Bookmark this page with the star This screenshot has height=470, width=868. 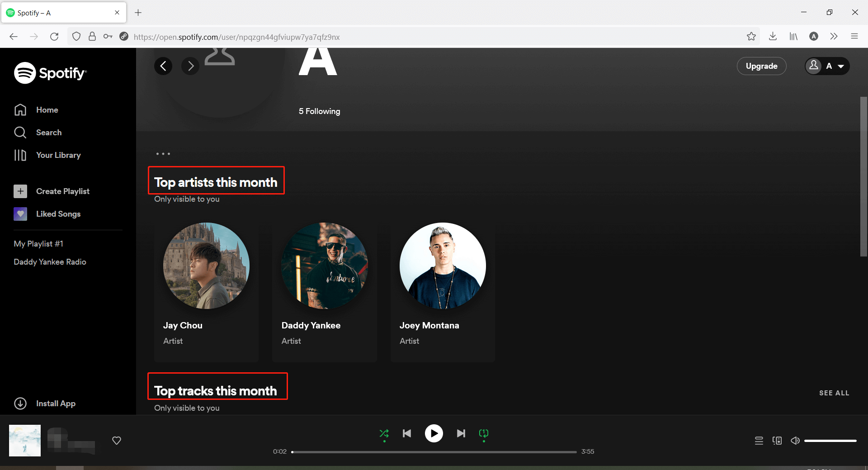click(751, 37)
